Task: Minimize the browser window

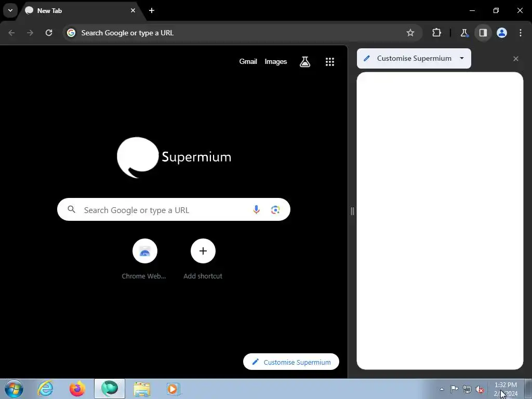Action: pyautogui.click(x=472, y=10)
